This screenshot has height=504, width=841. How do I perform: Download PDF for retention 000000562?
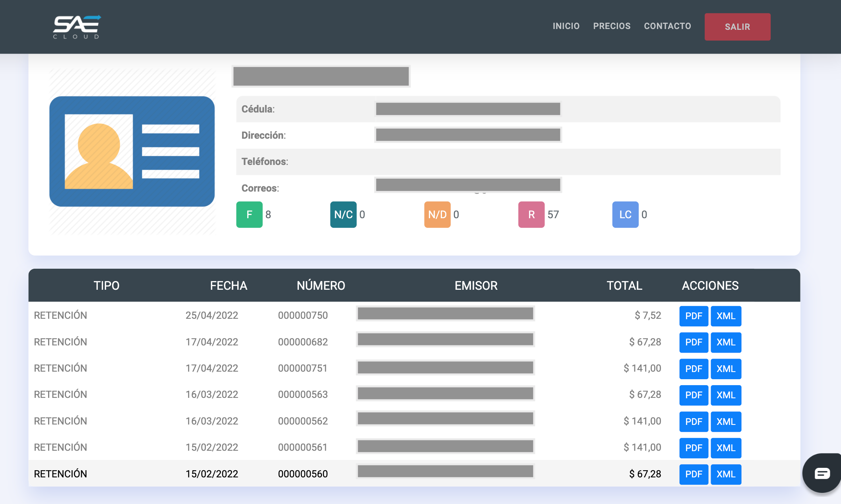[x=694, y=422]
